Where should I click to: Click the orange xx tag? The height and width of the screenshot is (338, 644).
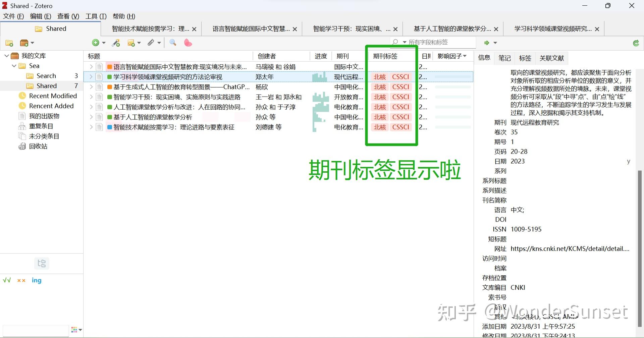(21, 280)
